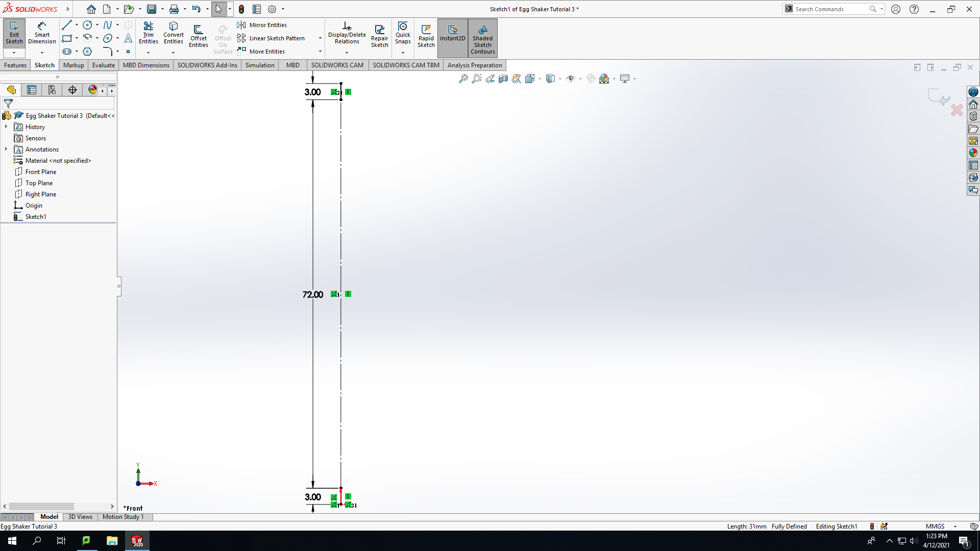
Task: Select the Offset Entities tool
Action: coord(199,36)
